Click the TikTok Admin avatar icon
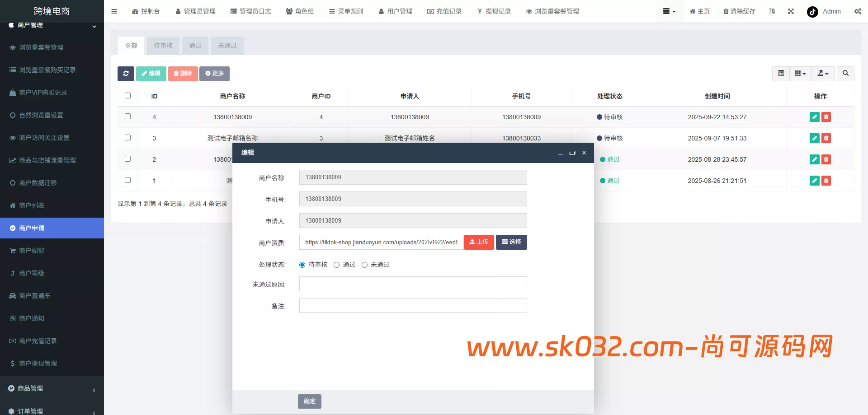Viewport: 868px width, 415px height. [x=812, y=12]
